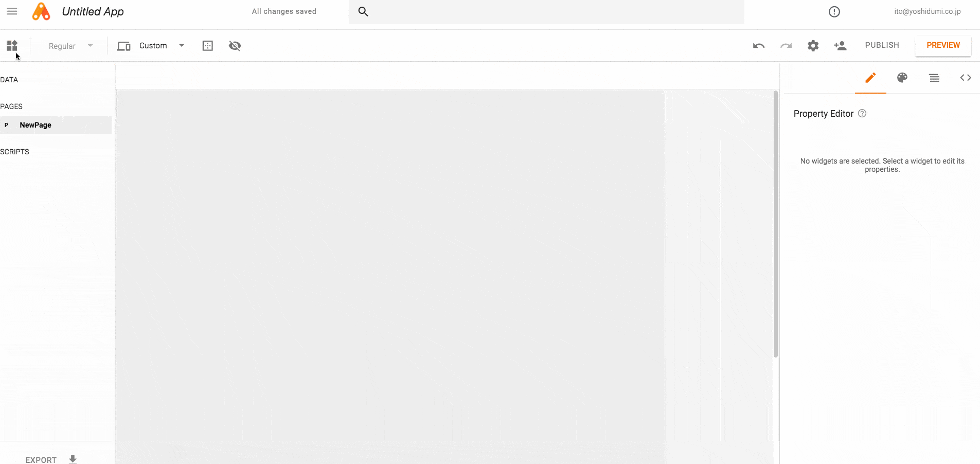Screen dimensions: 980x464
Task: Open app settings gear icon
Action: coord(813,46)
